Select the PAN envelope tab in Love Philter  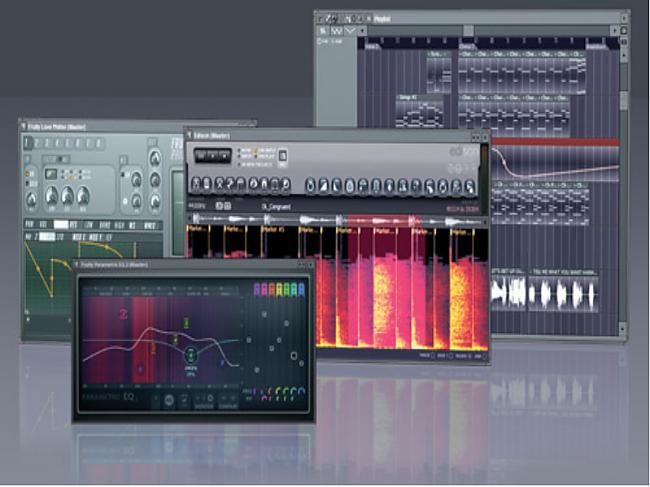click(x=30, y=224)
